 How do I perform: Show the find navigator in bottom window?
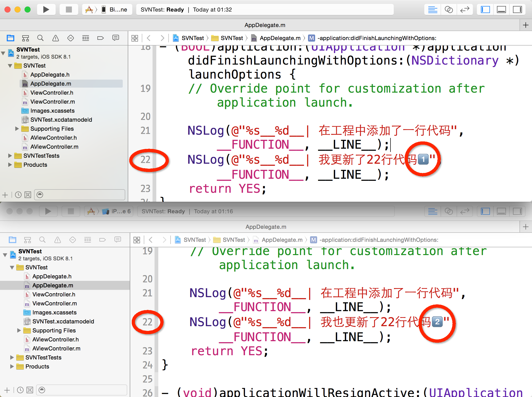click(x=43, y=240)
